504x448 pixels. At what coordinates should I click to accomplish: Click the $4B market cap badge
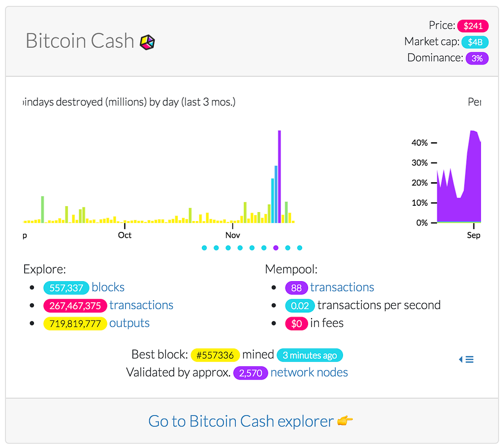[x=475, y=42]
